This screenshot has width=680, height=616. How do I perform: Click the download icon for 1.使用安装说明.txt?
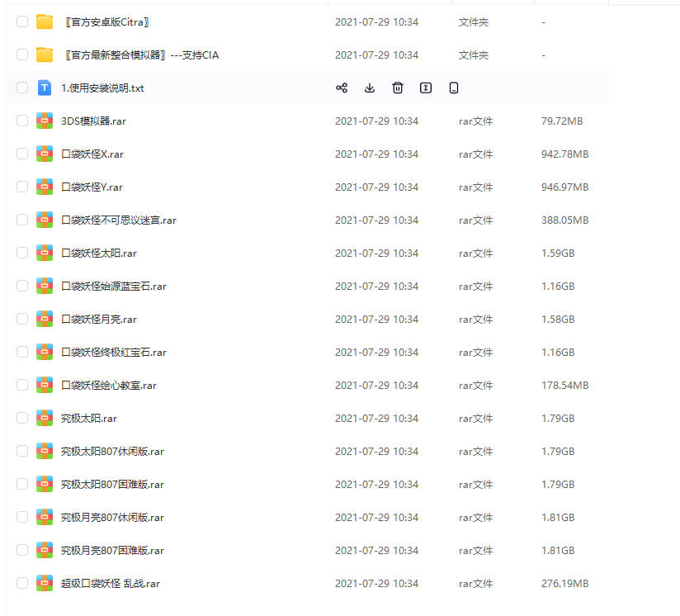(370, 88)
